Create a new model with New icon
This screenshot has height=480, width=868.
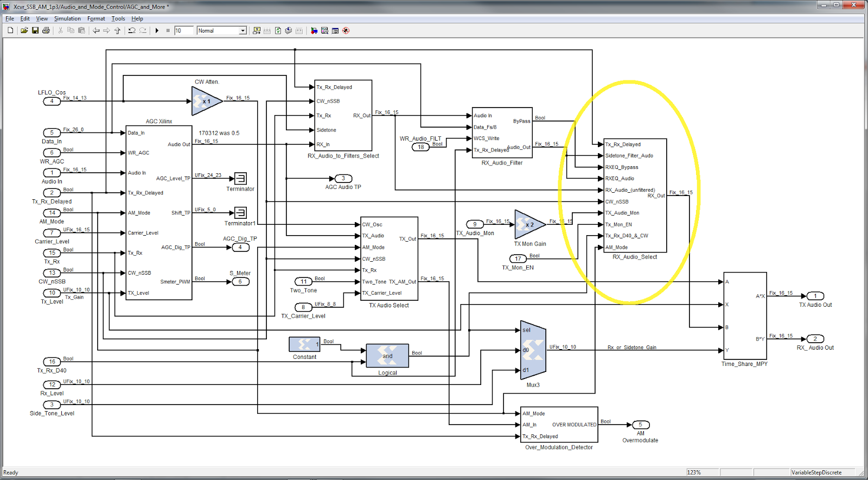point(10,30)
